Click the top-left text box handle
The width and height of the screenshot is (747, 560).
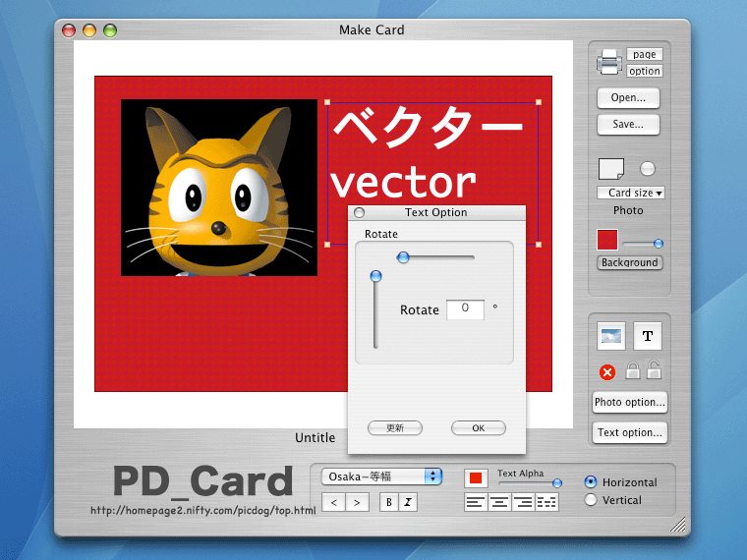click(327, 102)
